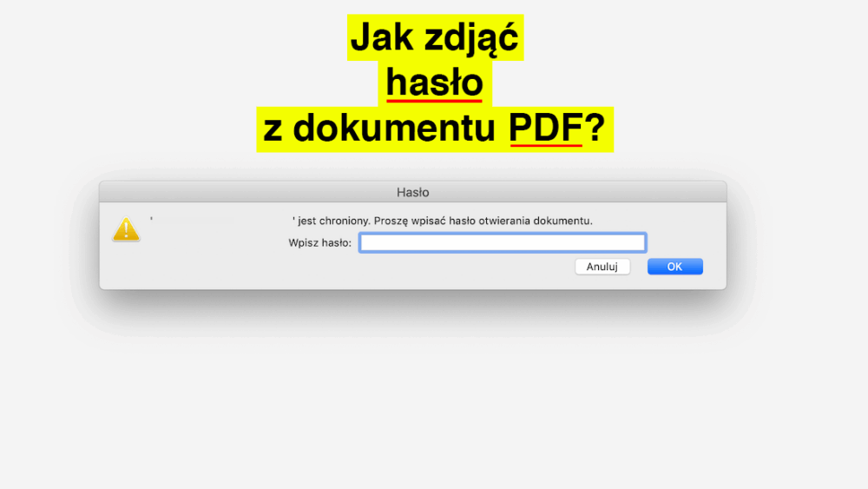This screenshot has width=868, height=489.
Task: Click the Anuluj button
Action: click(x=602, y=267)
